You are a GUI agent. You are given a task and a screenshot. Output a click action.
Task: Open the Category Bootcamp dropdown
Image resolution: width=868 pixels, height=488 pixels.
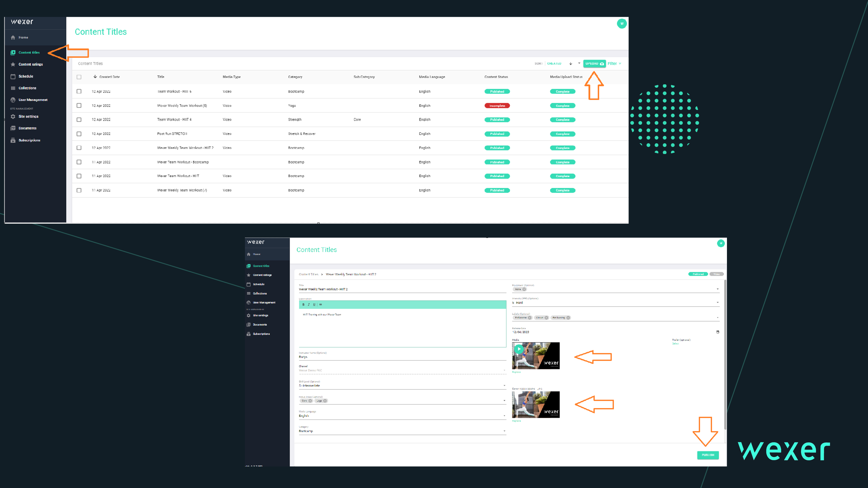[x=504, y=431]
